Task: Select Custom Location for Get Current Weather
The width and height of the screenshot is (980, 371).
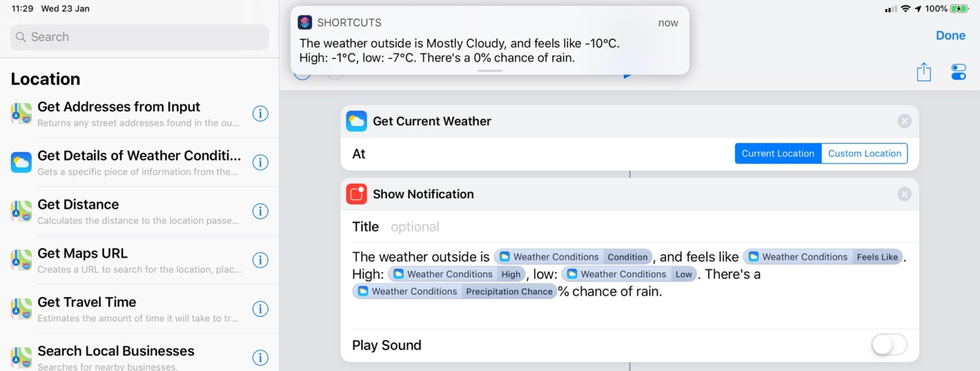Action: 864,153
